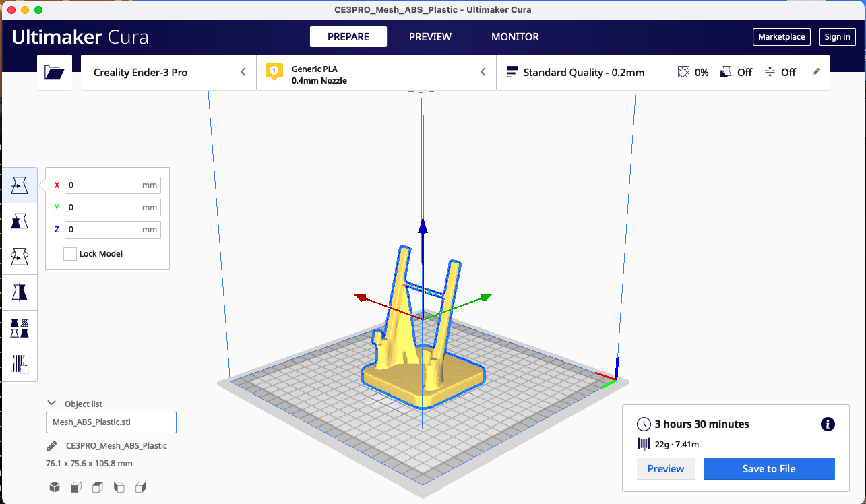Enable the Lock Model checkbox
Screen dimensions: 866x504
(69, 254)
